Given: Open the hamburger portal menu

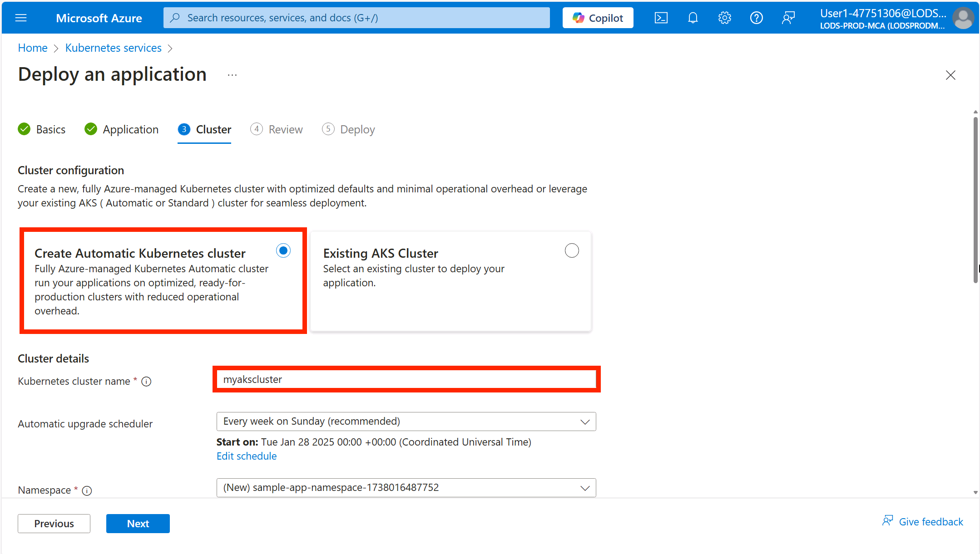Looking at the screenshot, I should 21,18.
